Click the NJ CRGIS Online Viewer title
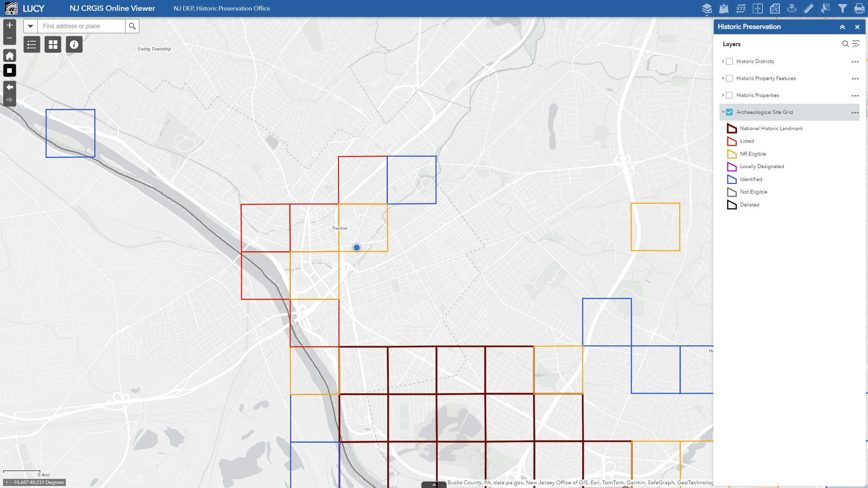 pyautogui.click(x=112, y=8)
